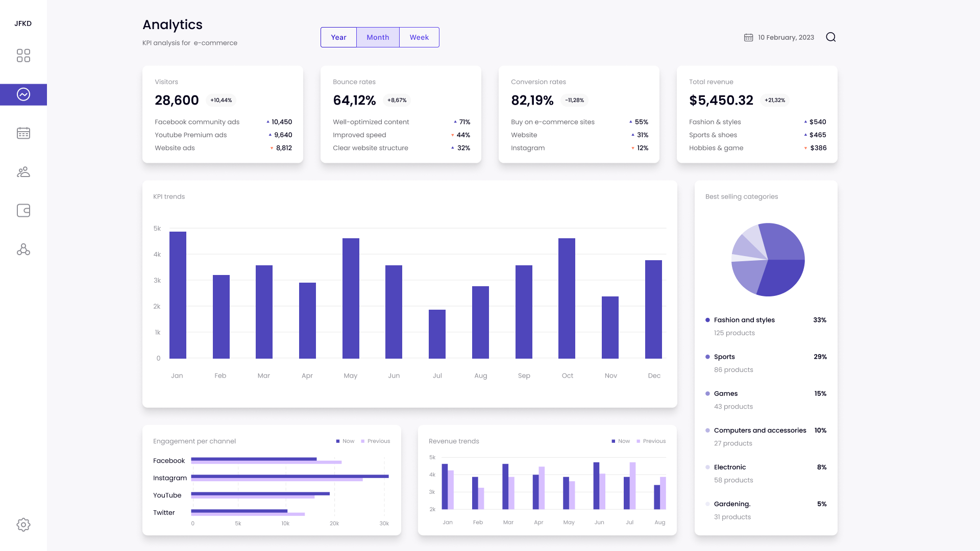
Task: Toggle Now data series in Revenue trends
Action: click(619, 441)
